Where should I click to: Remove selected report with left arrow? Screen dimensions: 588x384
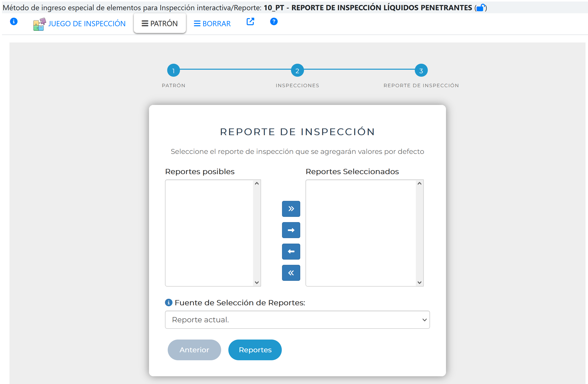tap(291, 252)
